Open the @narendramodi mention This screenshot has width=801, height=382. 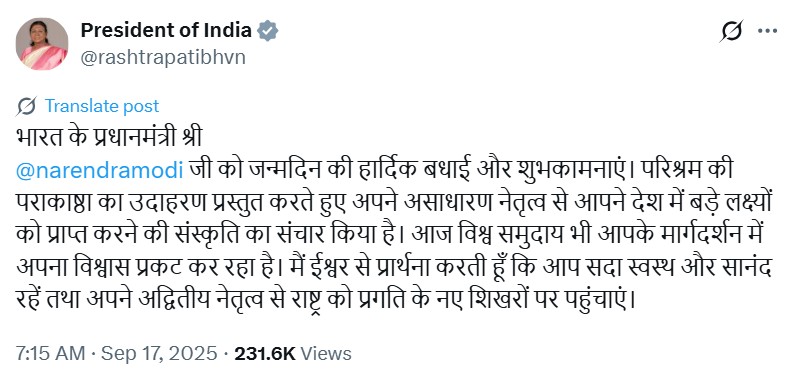[99, 171]
